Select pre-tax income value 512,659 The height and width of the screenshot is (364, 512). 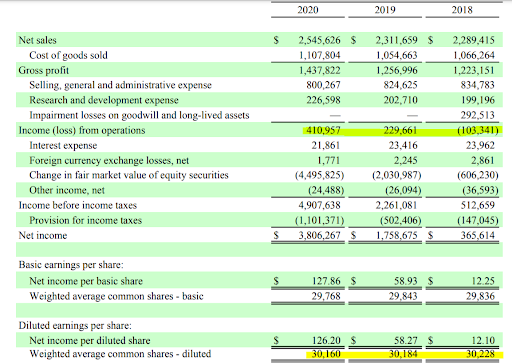point(478,205)
